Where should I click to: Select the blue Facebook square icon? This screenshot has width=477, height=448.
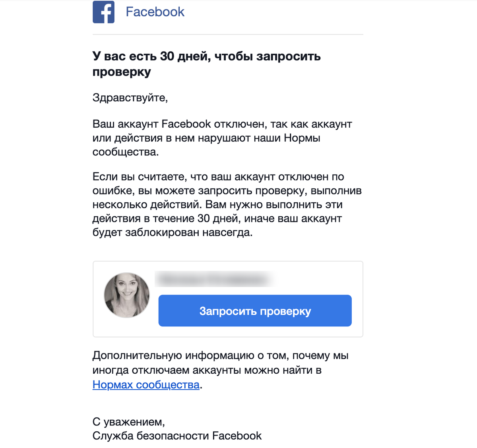[103, 12]
